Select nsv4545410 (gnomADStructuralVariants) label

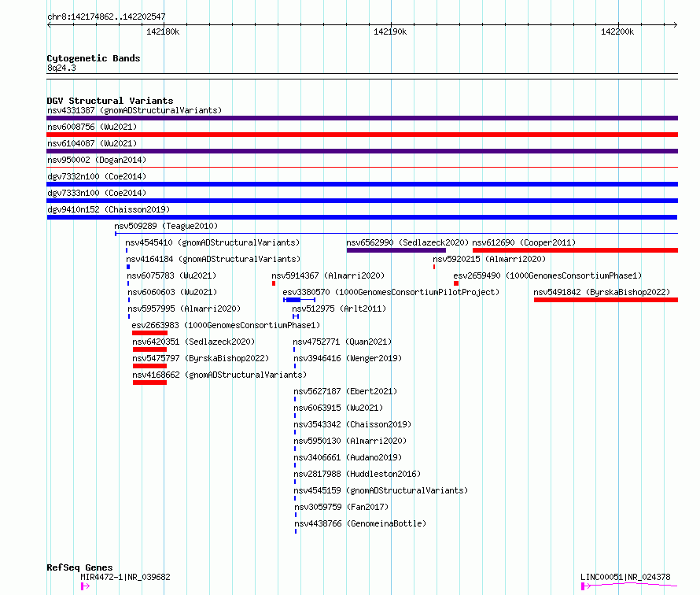tap(212, 242)
